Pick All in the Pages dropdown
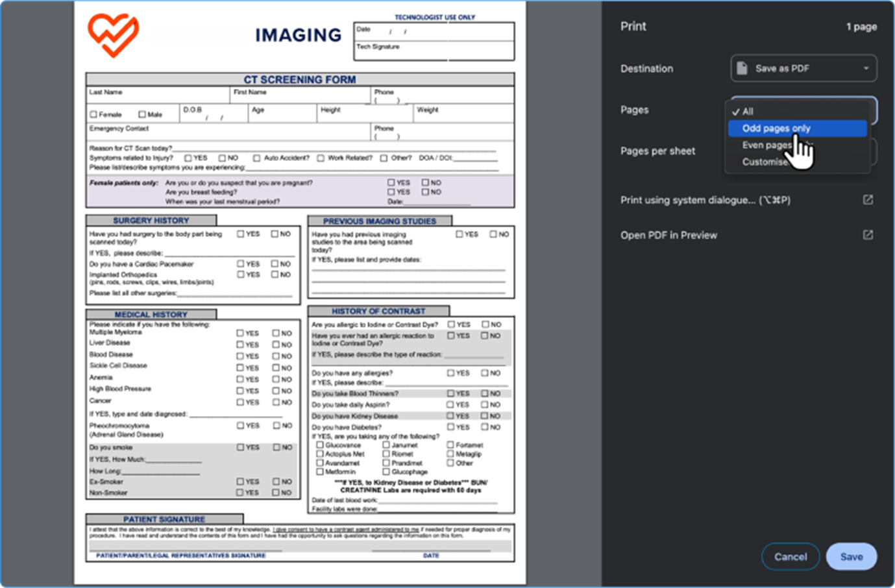The height and width of the screenshot is (588, 895). click(748, 112)
